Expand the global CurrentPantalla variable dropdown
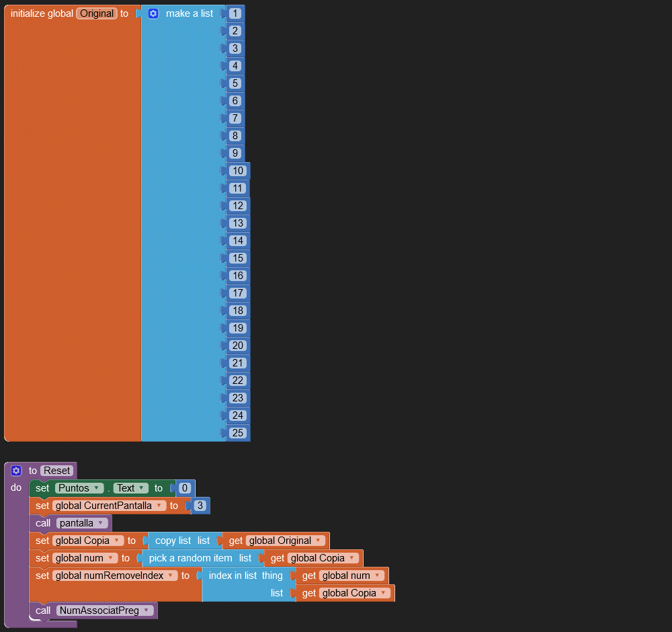672x632 pixels. [159, 506]
